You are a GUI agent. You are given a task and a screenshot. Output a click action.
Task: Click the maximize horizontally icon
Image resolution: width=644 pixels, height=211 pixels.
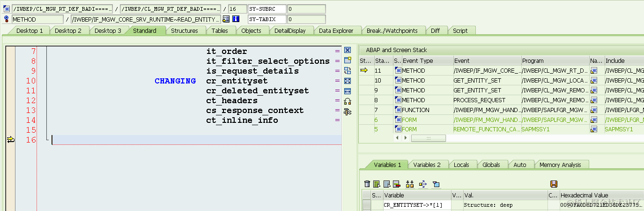pos(348,91)
